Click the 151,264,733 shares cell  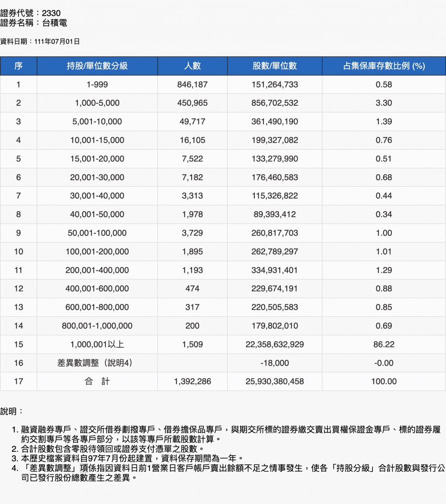pos(274,84)
